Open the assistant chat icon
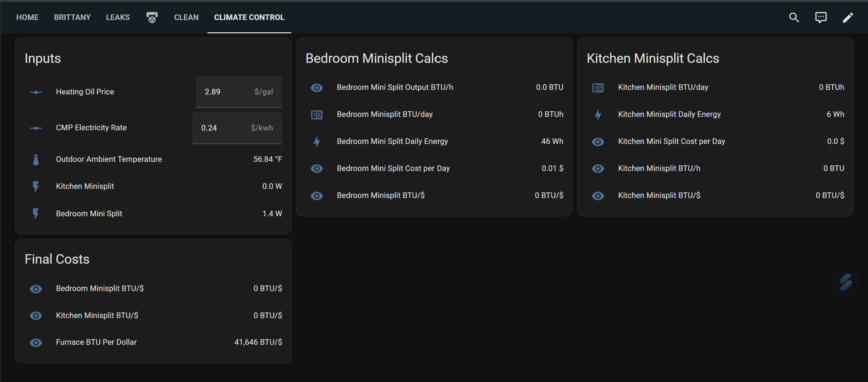Screen dimensions: 868x382 pyautogui.click(x=821, y=17)
